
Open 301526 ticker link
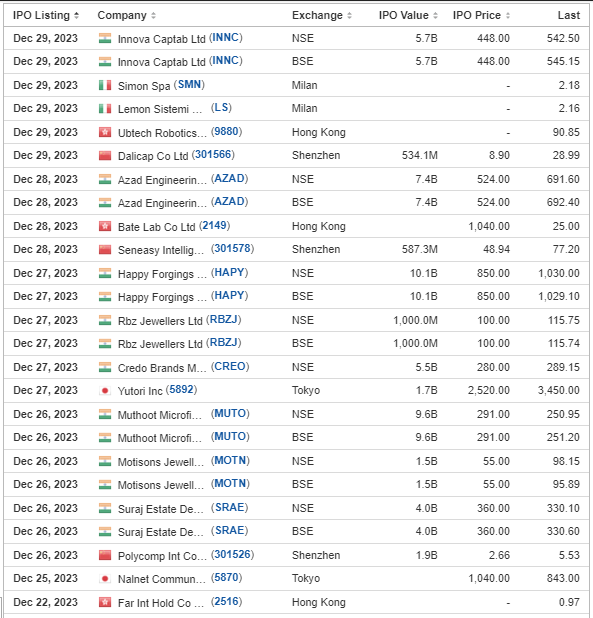point(232,555)
